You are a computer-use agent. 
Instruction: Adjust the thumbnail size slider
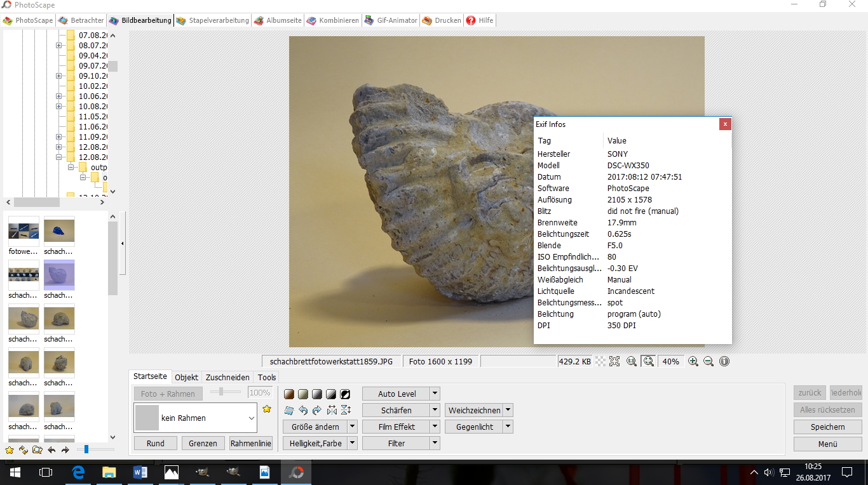86,449
